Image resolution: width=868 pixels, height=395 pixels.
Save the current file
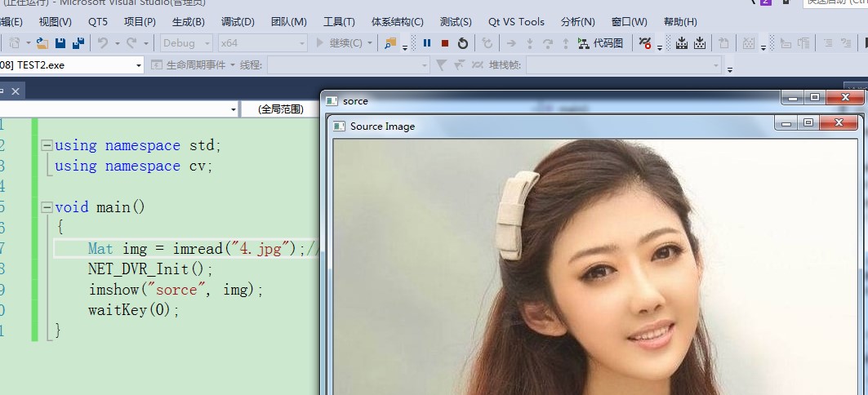pos(60,43)
